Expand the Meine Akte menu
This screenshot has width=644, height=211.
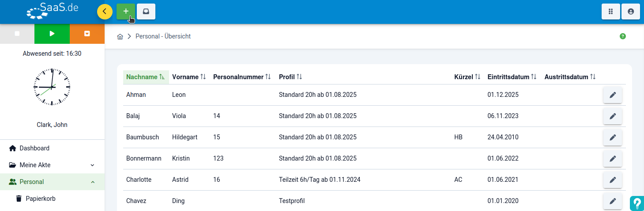click(52, 165)
